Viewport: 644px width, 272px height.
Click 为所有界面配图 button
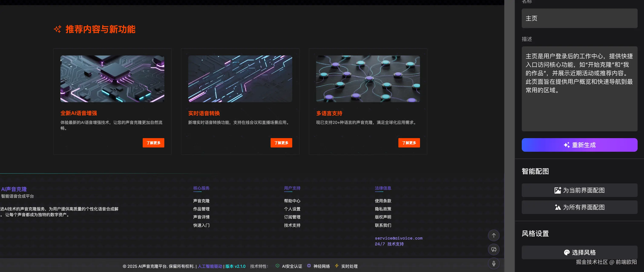pos(579,207)
